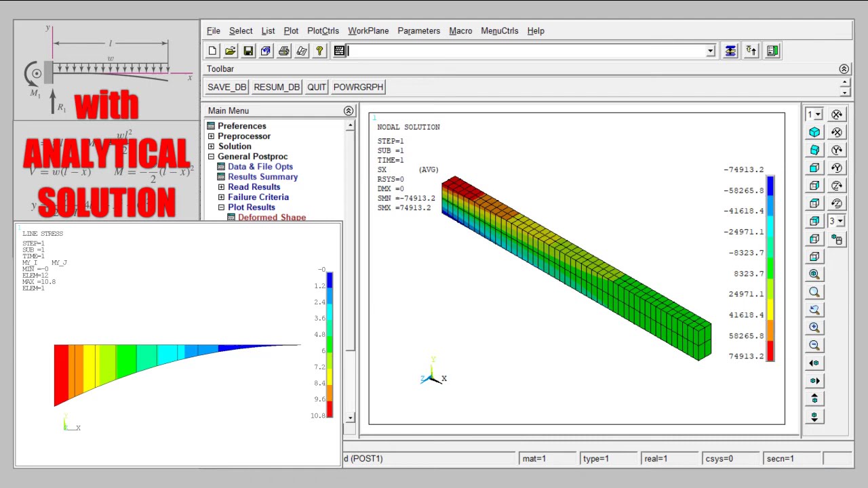868x488 pixels.
Task: Rotate model positive about screen X
Action: [x=837, y=115]
